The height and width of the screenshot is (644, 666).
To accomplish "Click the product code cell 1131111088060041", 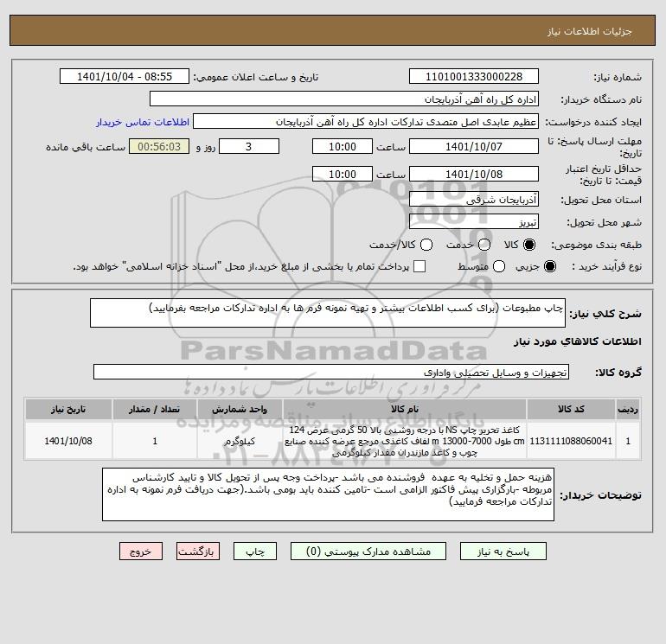I will coord(571,441).
